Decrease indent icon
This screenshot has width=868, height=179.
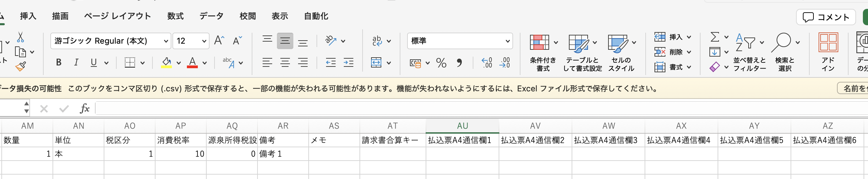331,62
